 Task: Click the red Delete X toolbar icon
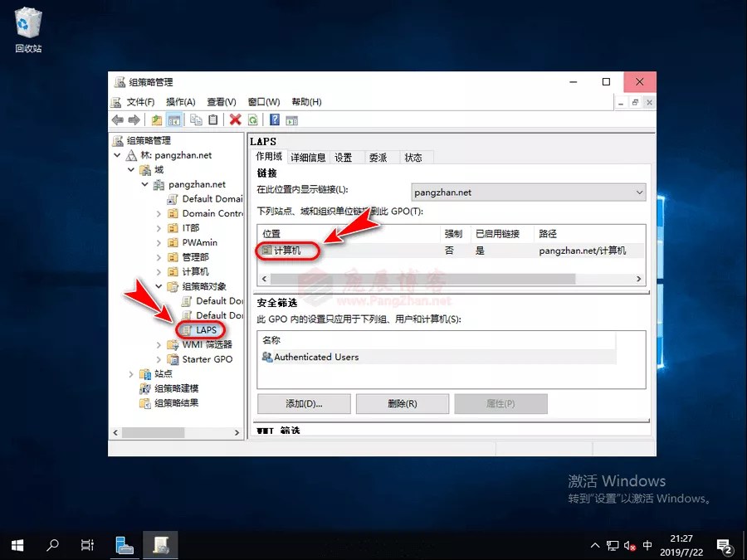236,120
